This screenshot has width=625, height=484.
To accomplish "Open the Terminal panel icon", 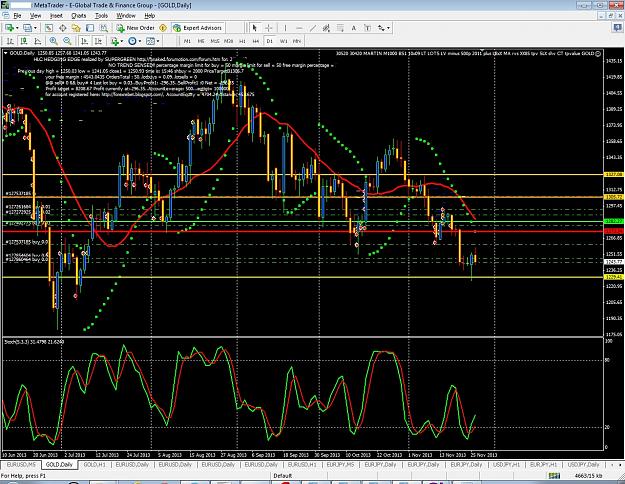I will tap(90, 28).
